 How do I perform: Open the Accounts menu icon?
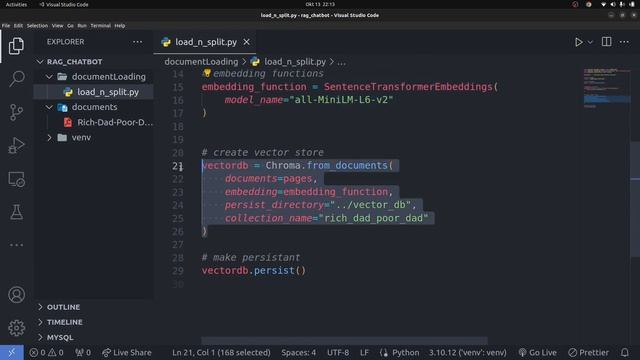click(16, 295)
